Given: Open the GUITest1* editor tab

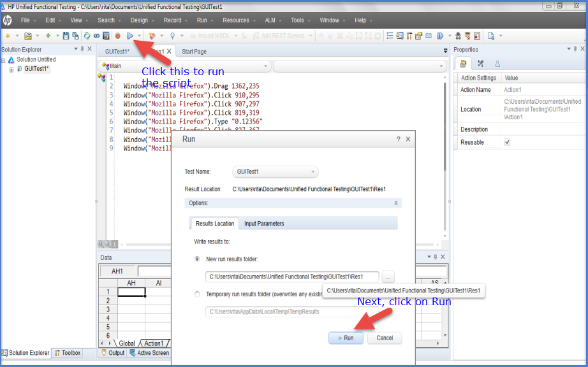Looking at the screenshot, I should tap(117, 52).
